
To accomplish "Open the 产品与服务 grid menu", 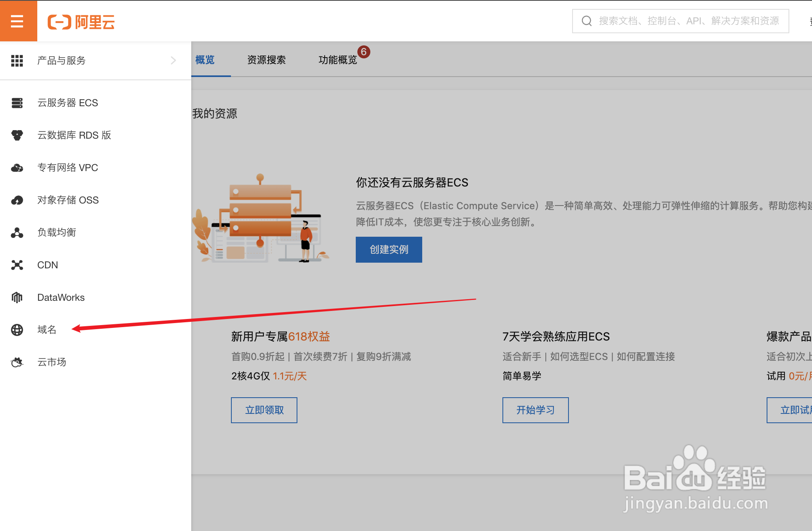I will click(x=17, y=60).
